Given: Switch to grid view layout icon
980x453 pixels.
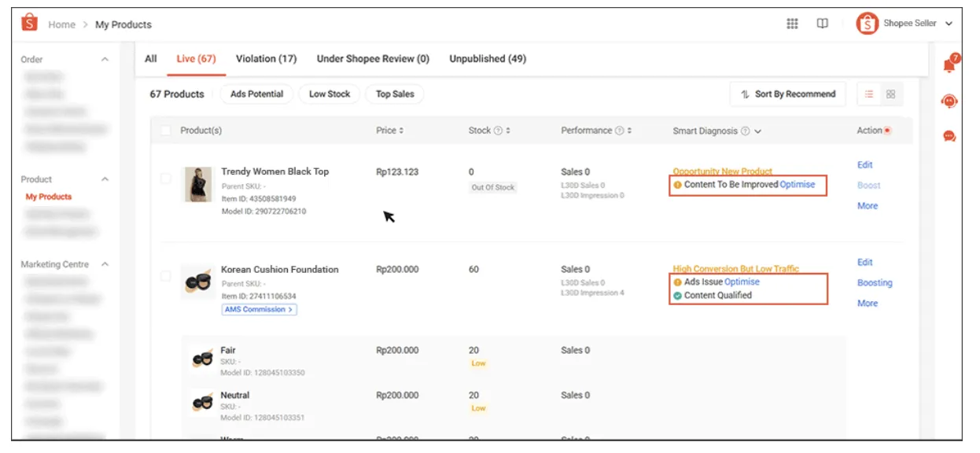Looking at the screenshot, I should pyautogui.click(x=890, y=94).
